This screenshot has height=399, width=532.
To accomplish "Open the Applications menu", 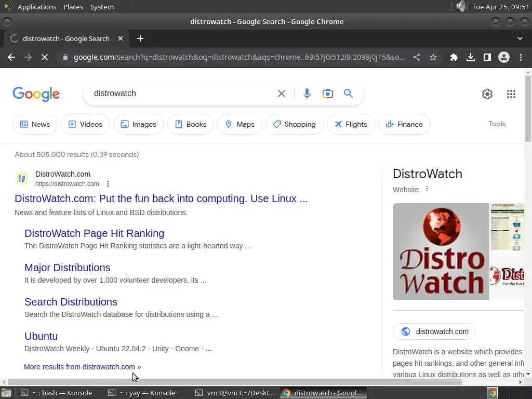I will tap(37, 7).
